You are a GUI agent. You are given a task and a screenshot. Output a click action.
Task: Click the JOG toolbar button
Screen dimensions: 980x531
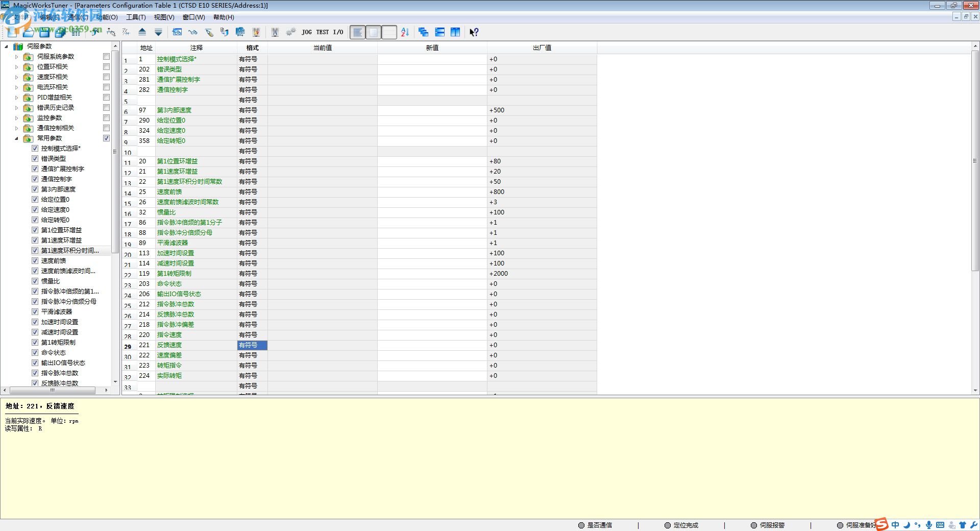point(306,32)
